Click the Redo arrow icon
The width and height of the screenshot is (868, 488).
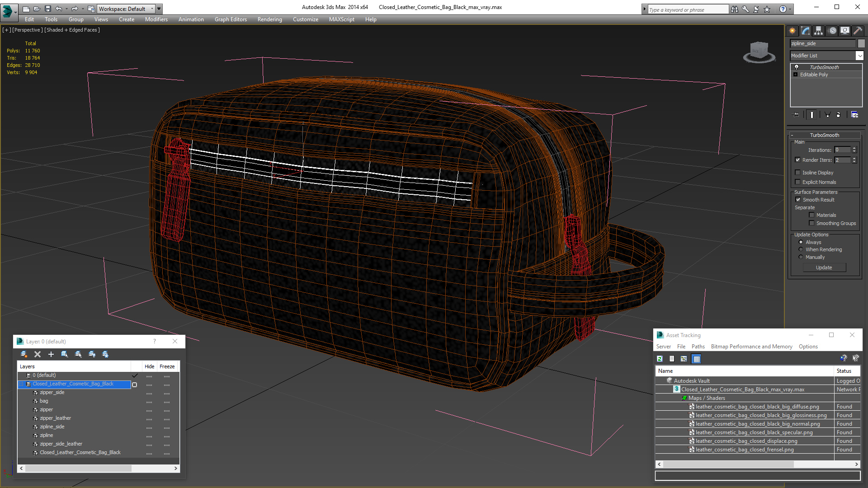75,9
